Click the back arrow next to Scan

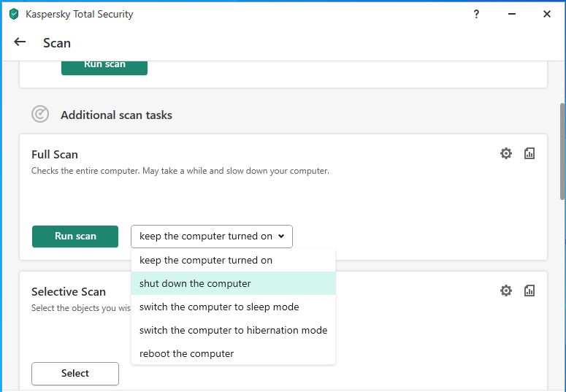(20, 42)
